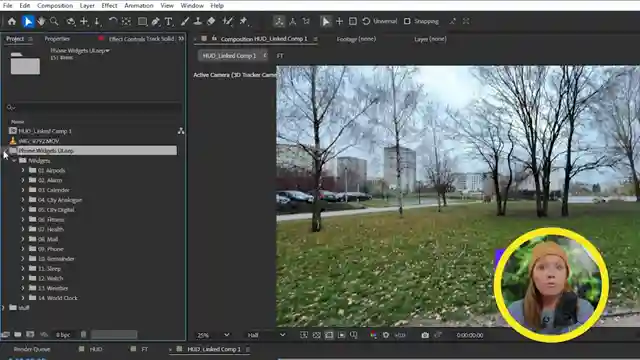
Task: Select the Zoom magnifier tool
Action: [x=54, y=21]
